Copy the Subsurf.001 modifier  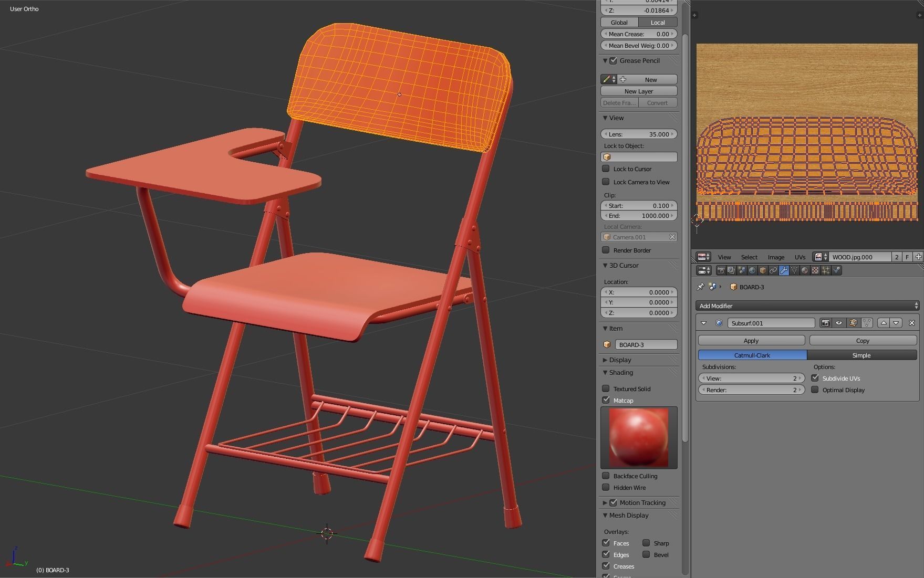pos(863,340)
